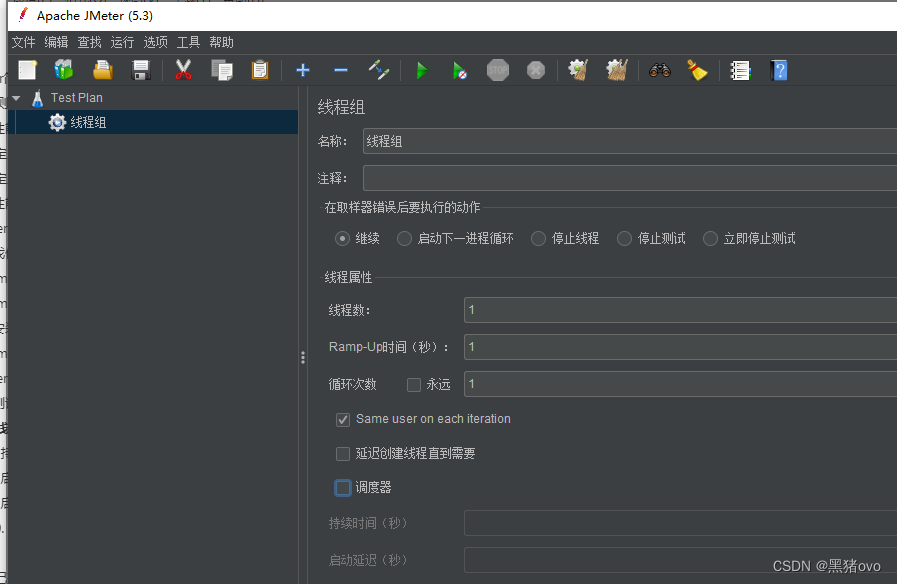Open the 工具 menu

coord(188,42)
